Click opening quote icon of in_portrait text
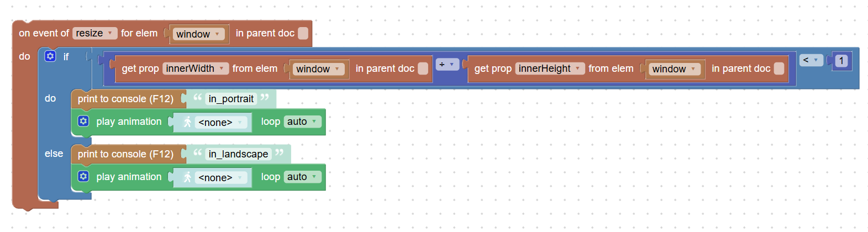The image size is (868, 232). 197,97
